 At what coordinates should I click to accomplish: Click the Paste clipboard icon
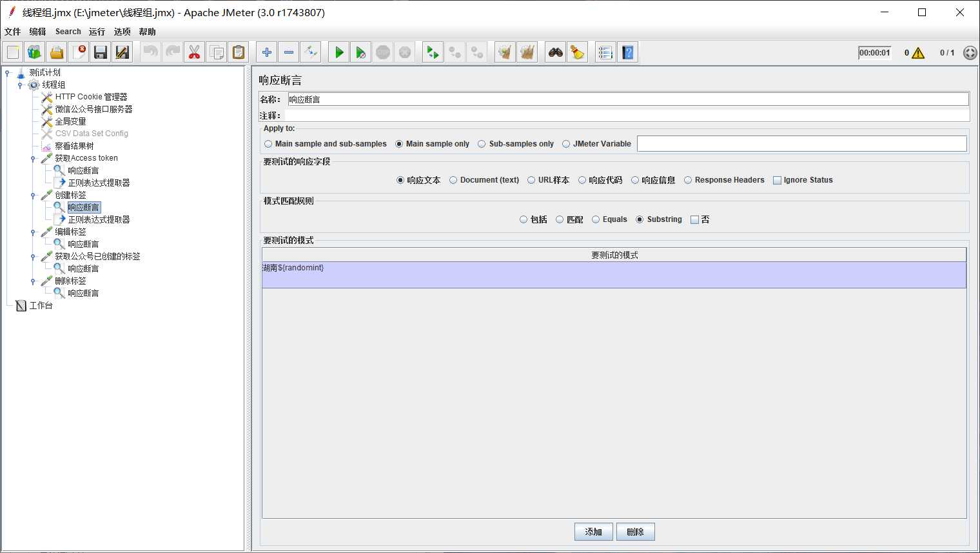click(239, 52)
